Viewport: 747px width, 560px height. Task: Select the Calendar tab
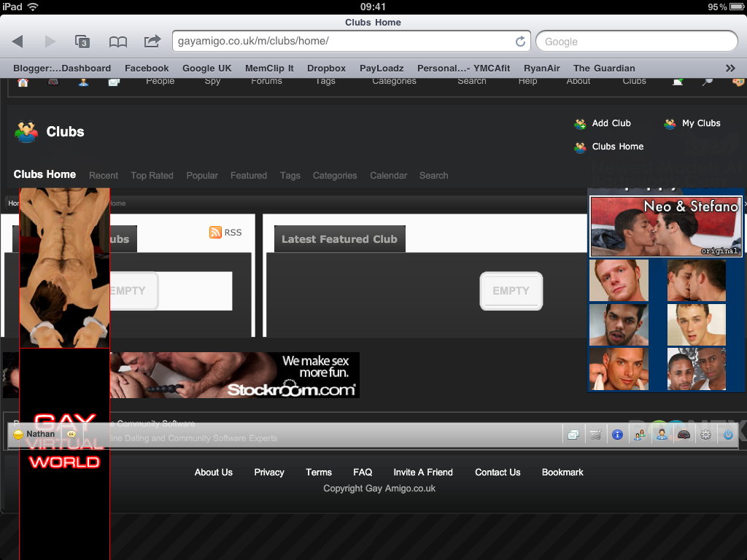tap(388, 176)
